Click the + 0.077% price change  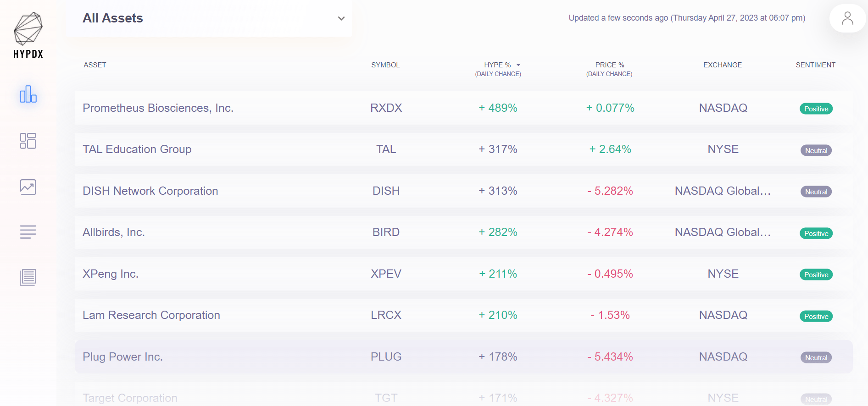[x=610, y=108]
